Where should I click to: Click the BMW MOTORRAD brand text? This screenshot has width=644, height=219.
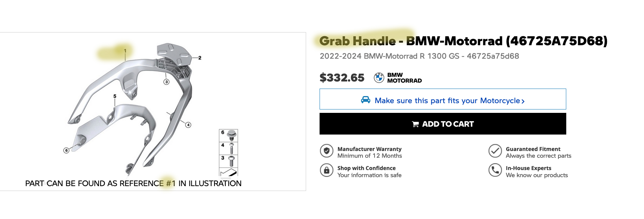click(404, 78)
